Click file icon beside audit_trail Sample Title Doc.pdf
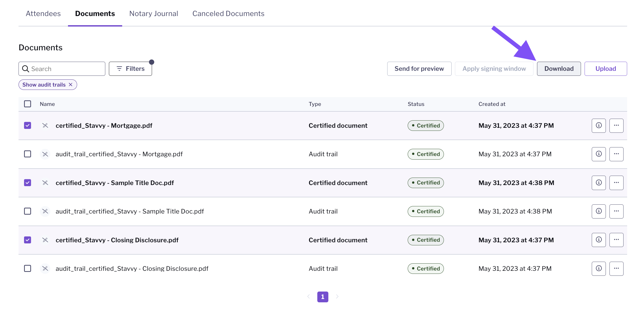This screenshot has width=644, height=312. (45, 211)
